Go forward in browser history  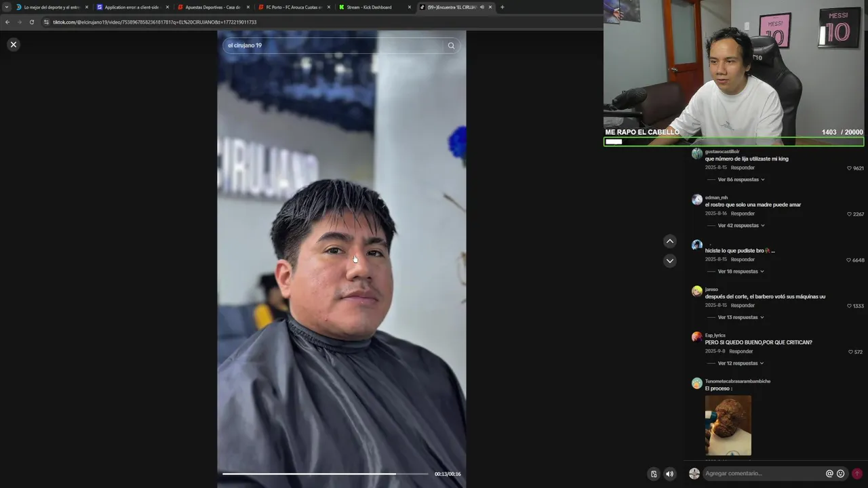click(20, 22)
